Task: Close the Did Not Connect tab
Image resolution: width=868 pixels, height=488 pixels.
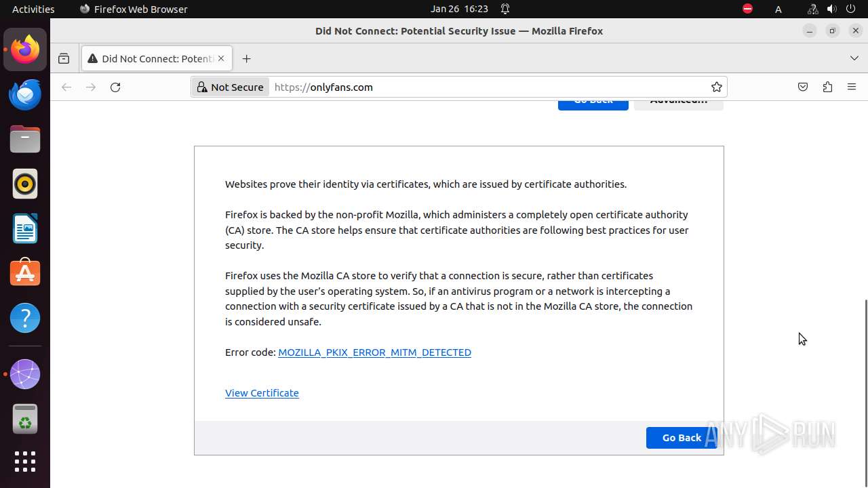Action: click(x=221, y=59)
